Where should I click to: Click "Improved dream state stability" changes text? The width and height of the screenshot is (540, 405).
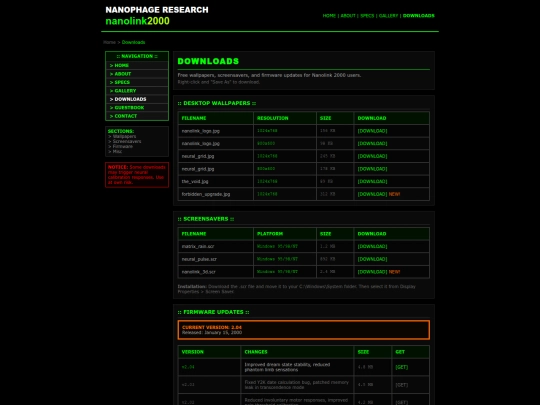[287, 367]
